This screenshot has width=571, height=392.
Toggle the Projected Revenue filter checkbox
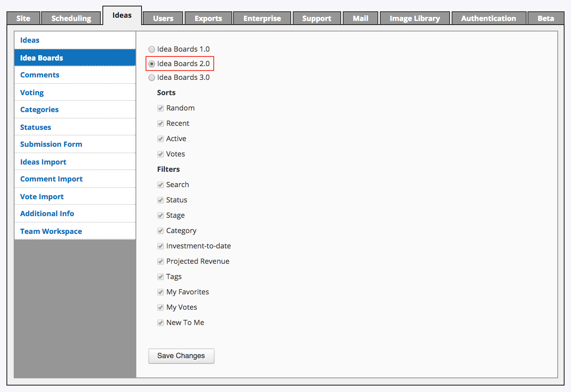click(x=160, y=261)
